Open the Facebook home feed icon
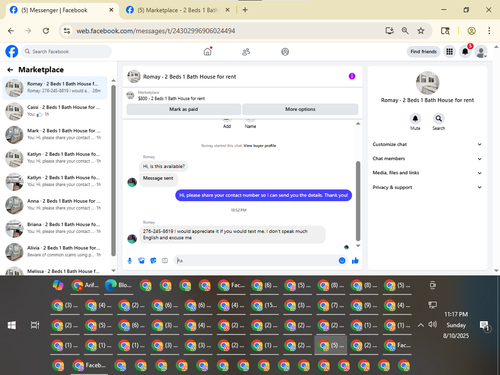500x375 pixels. pos(207,52)
